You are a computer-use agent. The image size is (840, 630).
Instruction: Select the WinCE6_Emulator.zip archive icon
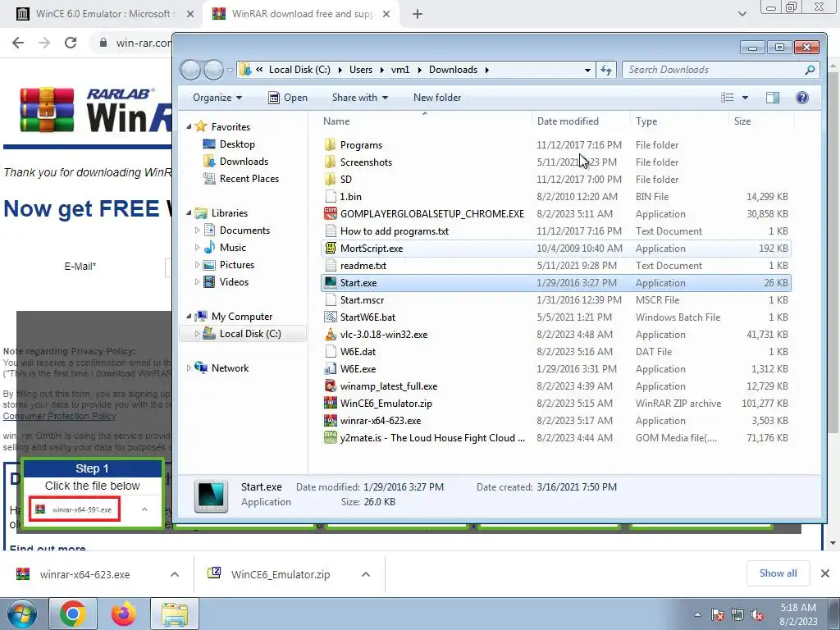[331, 404]
